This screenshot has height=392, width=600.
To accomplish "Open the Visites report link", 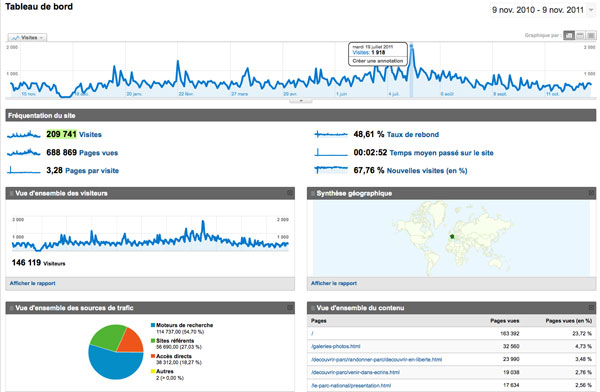I will point(90,134).
